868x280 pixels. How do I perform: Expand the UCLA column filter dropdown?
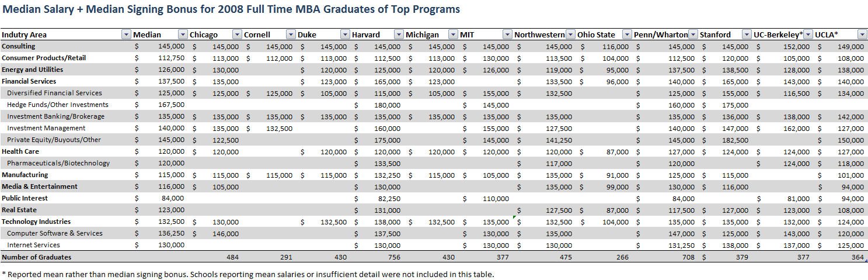pyautogui.click(x=862, y=34)
